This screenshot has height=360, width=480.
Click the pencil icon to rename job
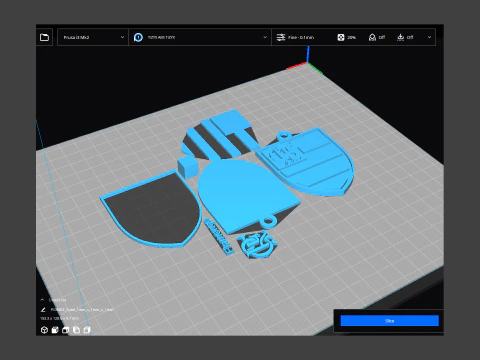click(x=43, y=310)
